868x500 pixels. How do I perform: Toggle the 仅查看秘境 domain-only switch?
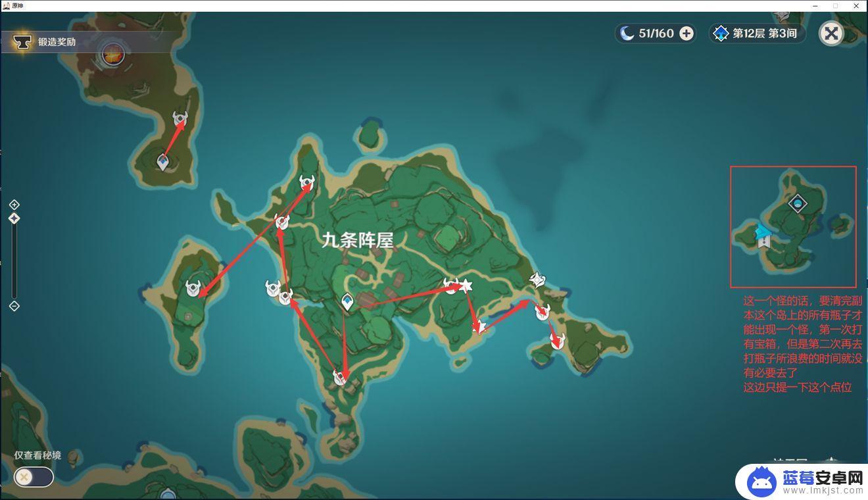34,477
